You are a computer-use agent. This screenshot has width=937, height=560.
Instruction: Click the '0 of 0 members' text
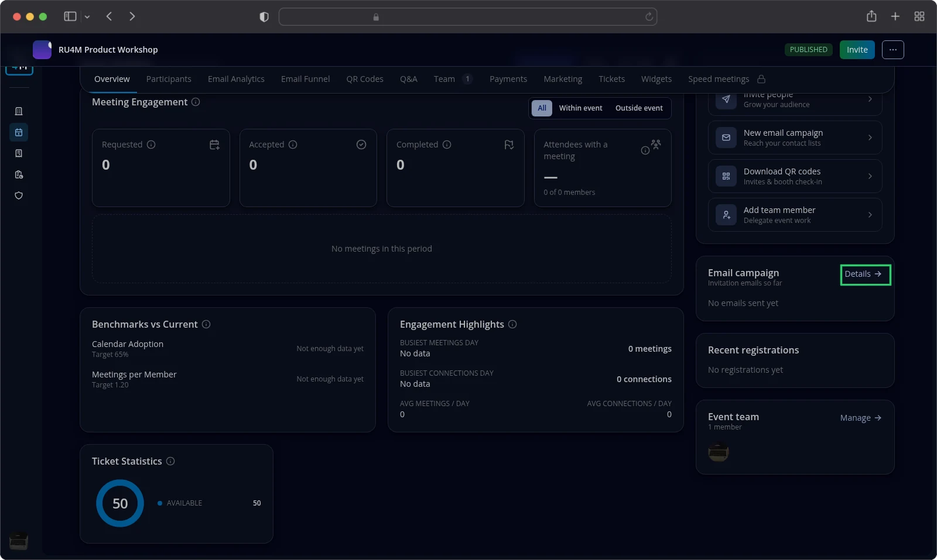tap(569, 193)
